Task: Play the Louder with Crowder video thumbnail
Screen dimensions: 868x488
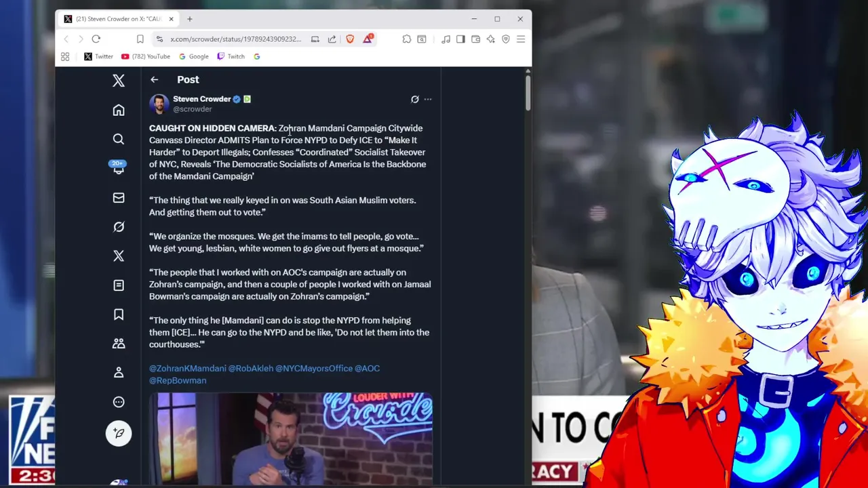Action: click(291, 439)
